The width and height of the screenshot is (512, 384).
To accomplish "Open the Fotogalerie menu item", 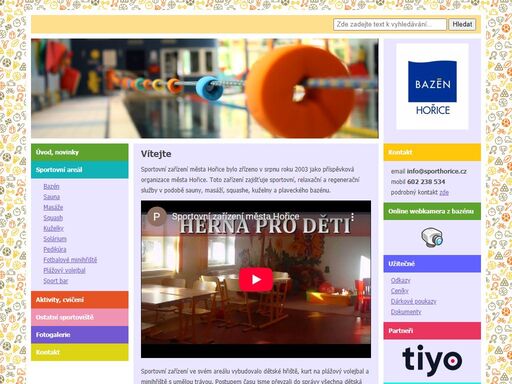I will click(80, 335).
